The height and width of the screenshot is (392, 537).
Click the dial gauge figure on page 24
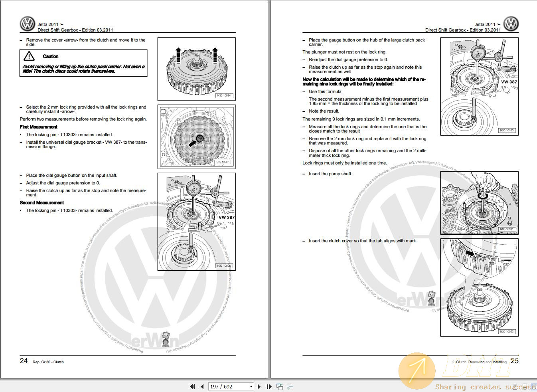196,222
